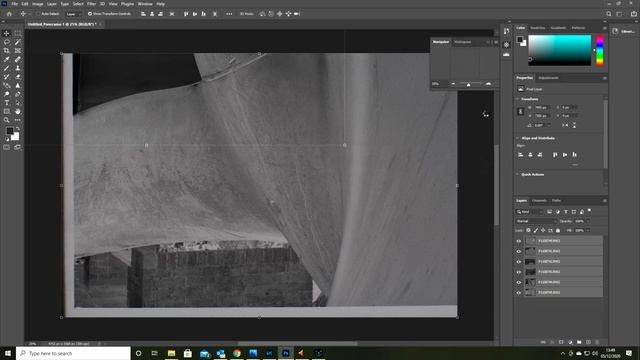Click the Navigator zoom slider
Image resolution: width=640 pixels, height=360 pixels.
coord(469,84)
